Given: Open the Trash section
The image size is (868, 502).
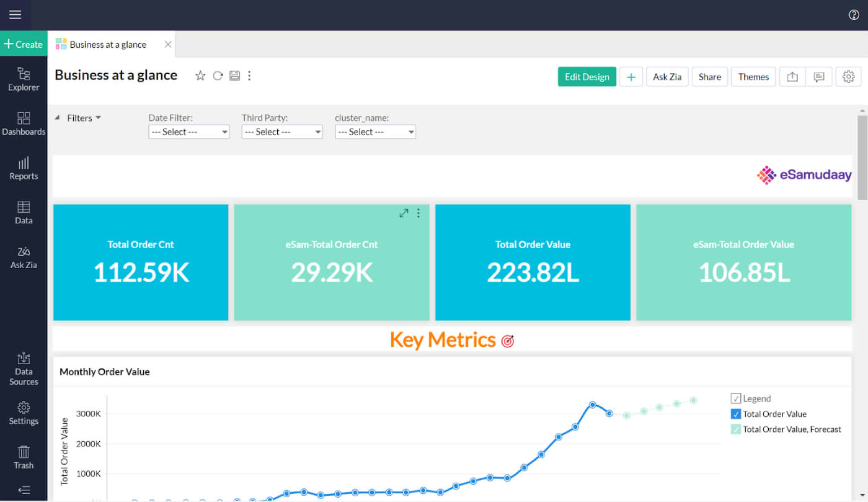Looking at the screenshot, I should [24, 455].
